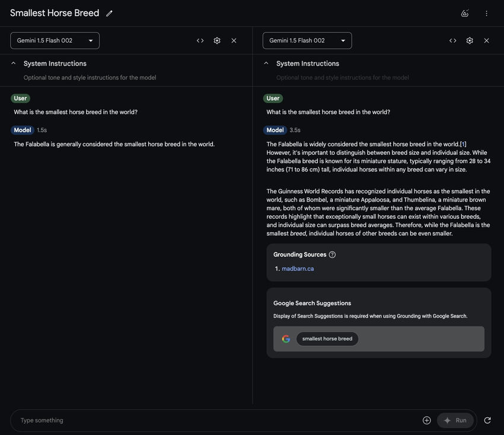Collapse System Instructions in right panel
This screenshot has height=435, width=504.
coord(266,63)
